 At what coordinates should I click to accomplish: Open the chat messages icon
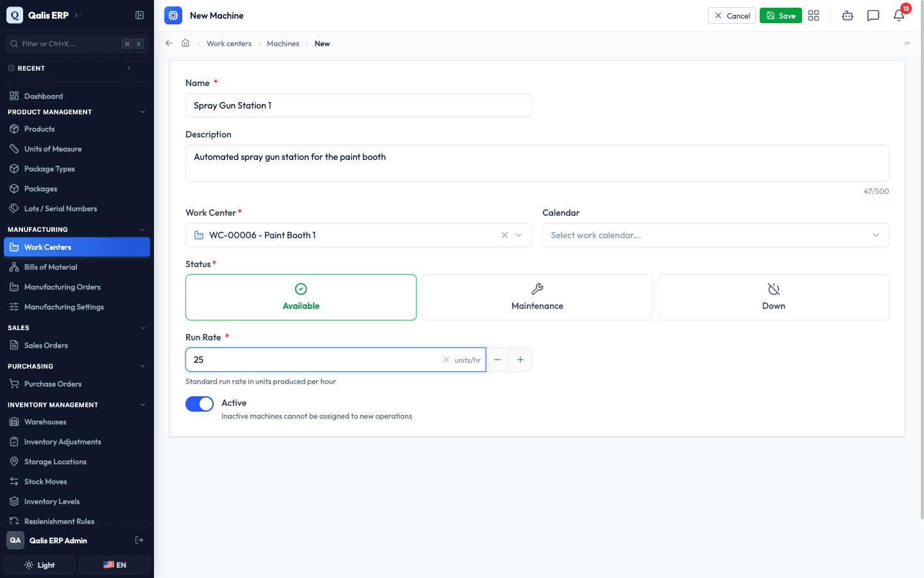click(x=873, y=15)
